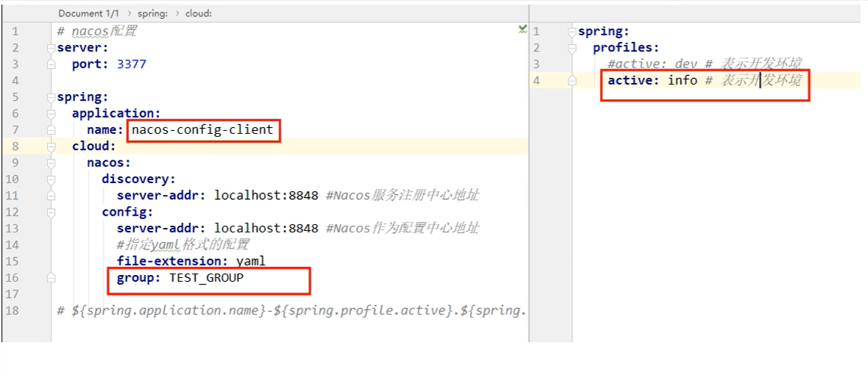The height and width of the screenshot is (378, 868).
Task: Click line number 4 in right pane gutter
Action: pos(536,81)
